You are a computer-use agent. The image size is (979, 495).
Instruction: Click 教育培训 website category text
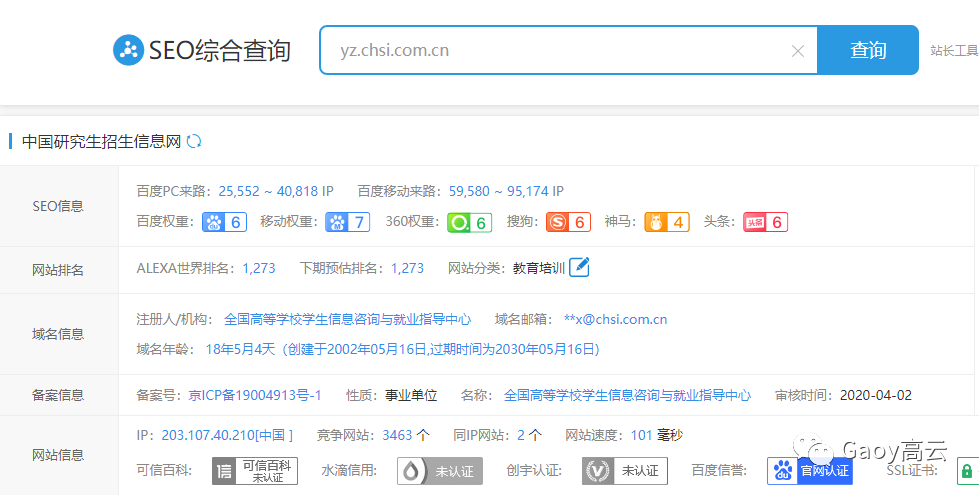pos(539,268)
